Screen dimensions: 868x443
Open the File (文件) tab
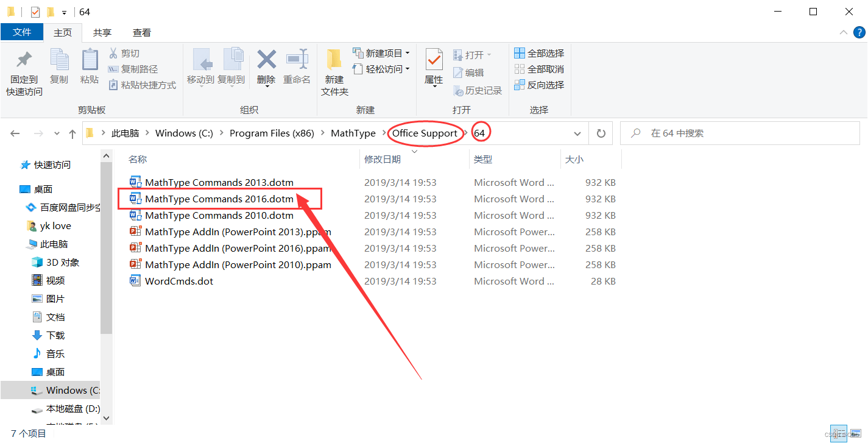pos(22,32)
